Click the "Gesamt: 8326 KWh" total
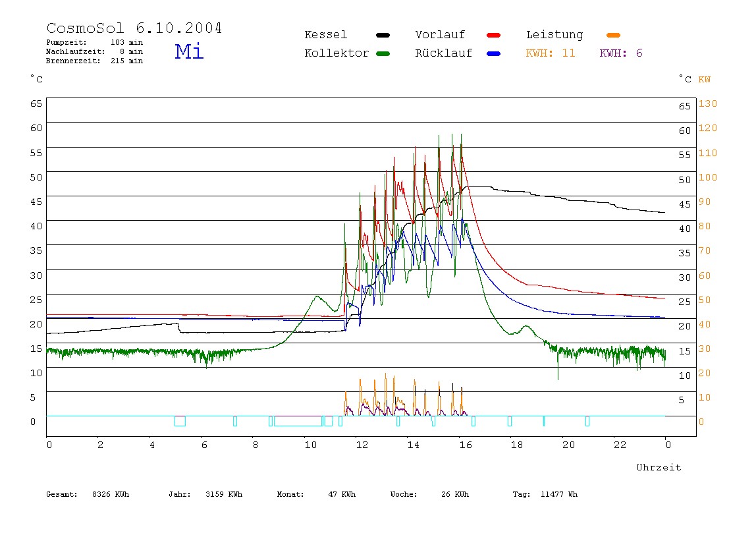The height and width of the screenshot is (535, 756). click(88, 494)
